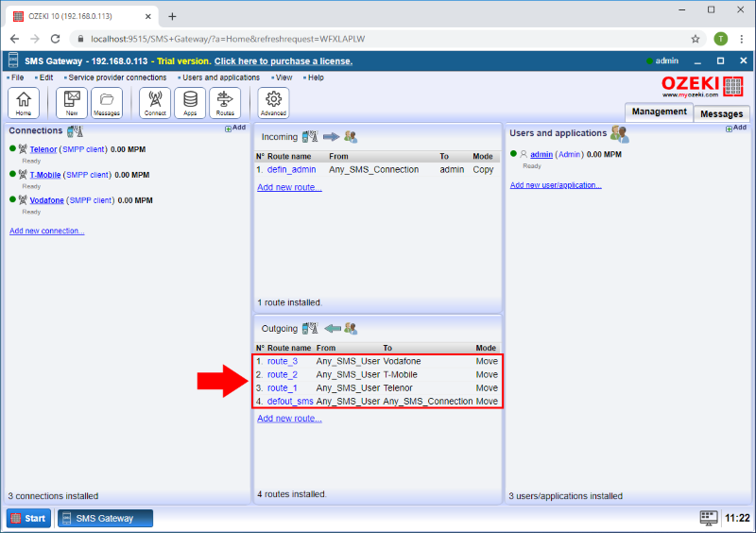
Task: Click the keyboard icon in bottom tray
Action: click(x=708, y=518)
